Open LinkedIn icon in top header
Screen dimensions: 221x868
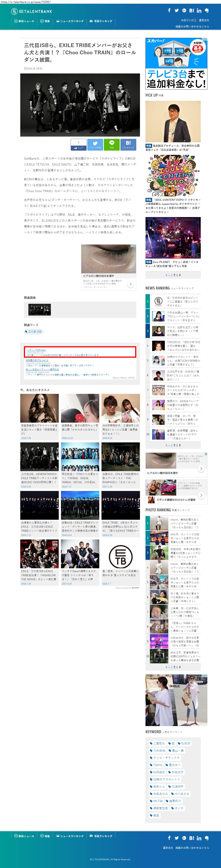point(199,11)
